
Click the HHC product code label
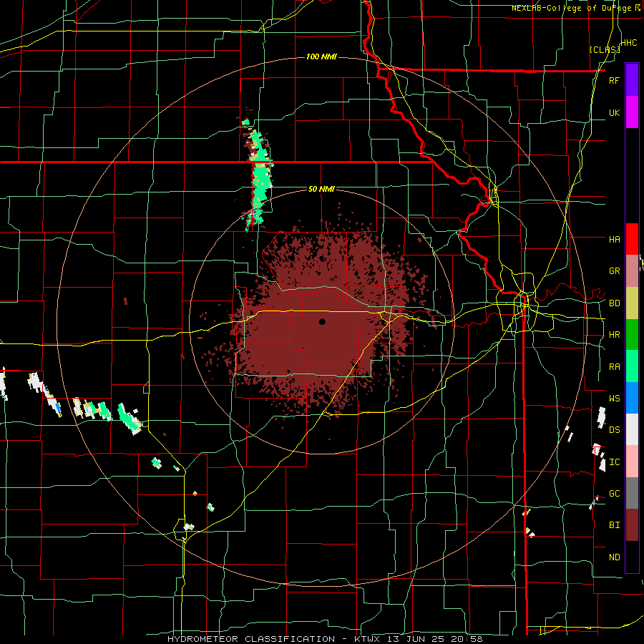629,43
